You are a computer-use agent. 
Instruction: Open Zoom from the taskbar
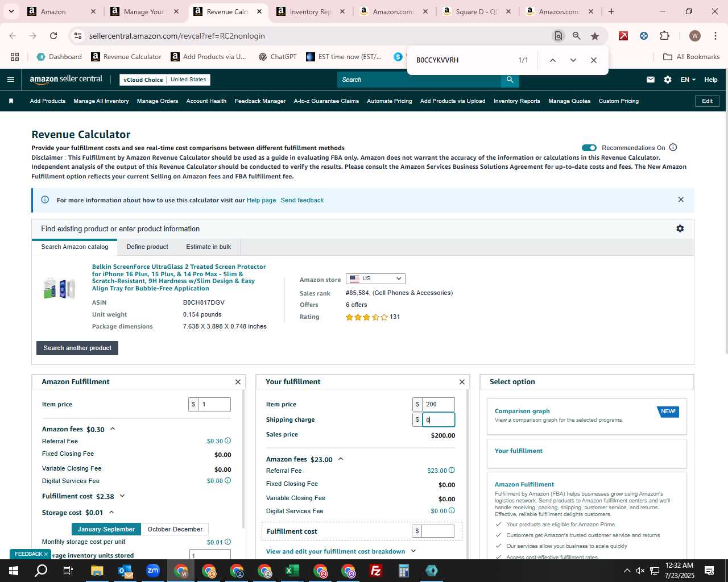[153, 571]
